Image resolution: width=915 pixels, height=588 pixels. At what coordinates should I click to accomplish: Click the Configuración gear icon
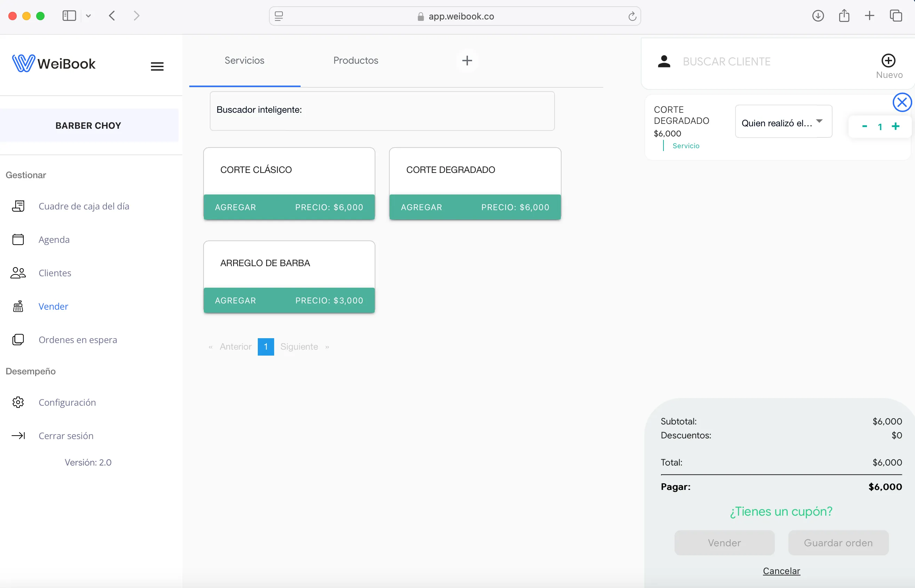(18, 403)
